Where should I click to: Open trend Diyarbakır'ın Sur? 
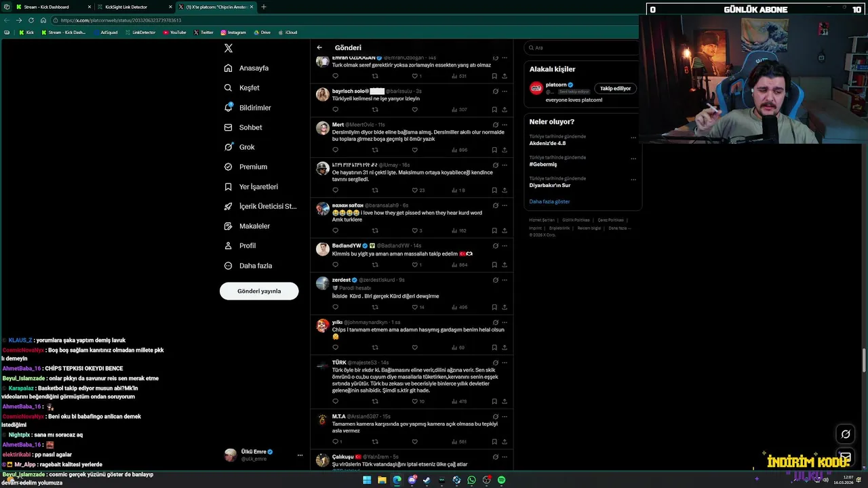(x=549, y=185)
